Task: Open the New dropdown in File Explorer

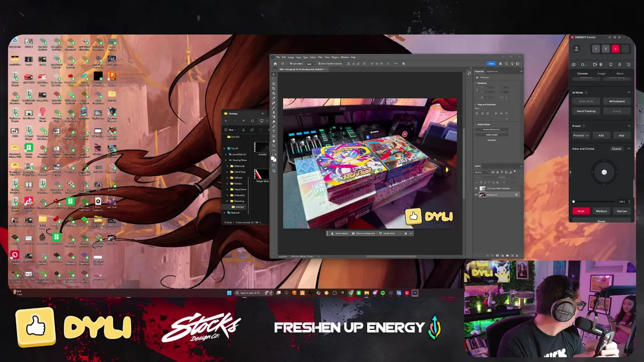Action: click(231, 130)
